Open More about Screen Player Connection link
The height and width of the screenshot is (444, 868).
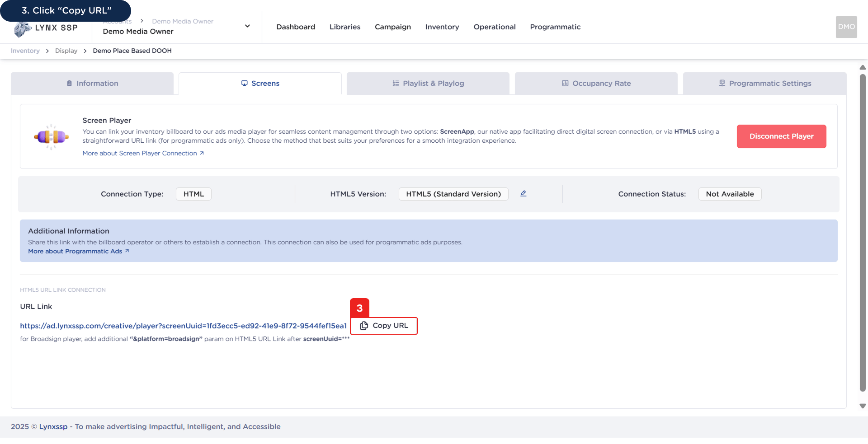tap(143, 154)
